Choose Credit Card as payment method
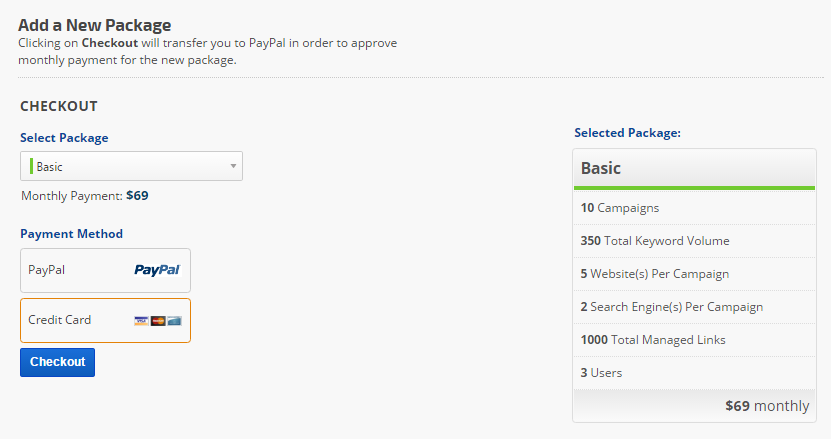 pos(105,320)
